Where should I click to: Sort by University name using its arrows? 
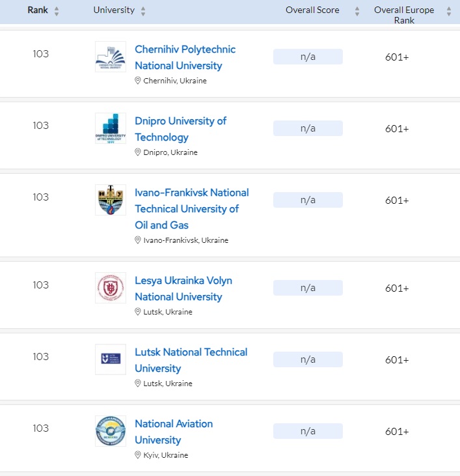pos(143,11)
